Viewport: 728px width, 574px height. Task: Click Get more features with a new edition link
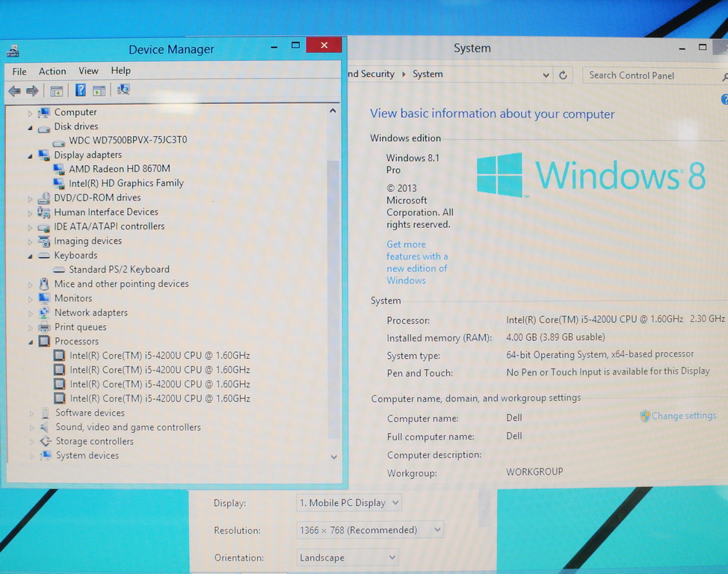point(417,262)
